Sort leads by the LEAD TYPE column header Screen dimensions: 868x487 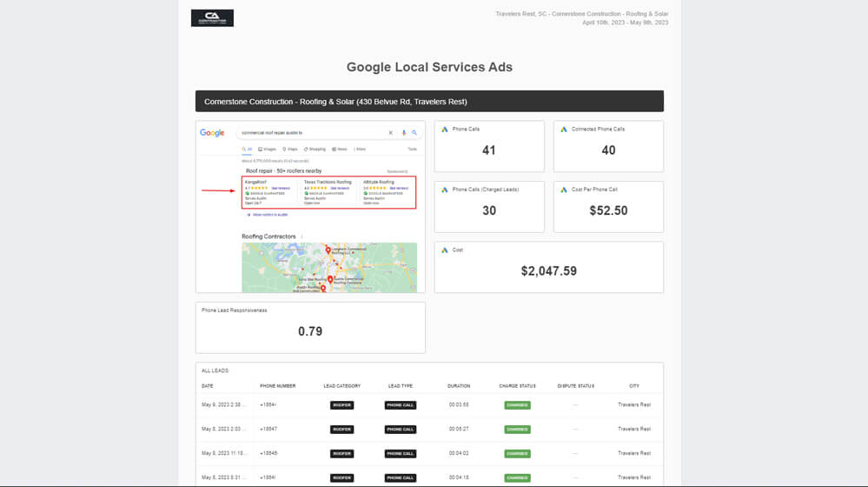coord(401,386)
